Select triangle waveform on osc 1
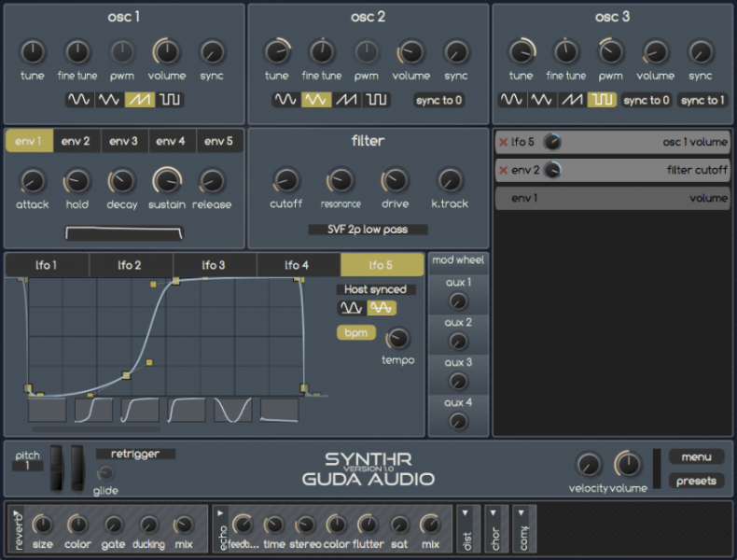Image resolution: width=737 pixels, height=560 pixels. [x=110, y=100]
